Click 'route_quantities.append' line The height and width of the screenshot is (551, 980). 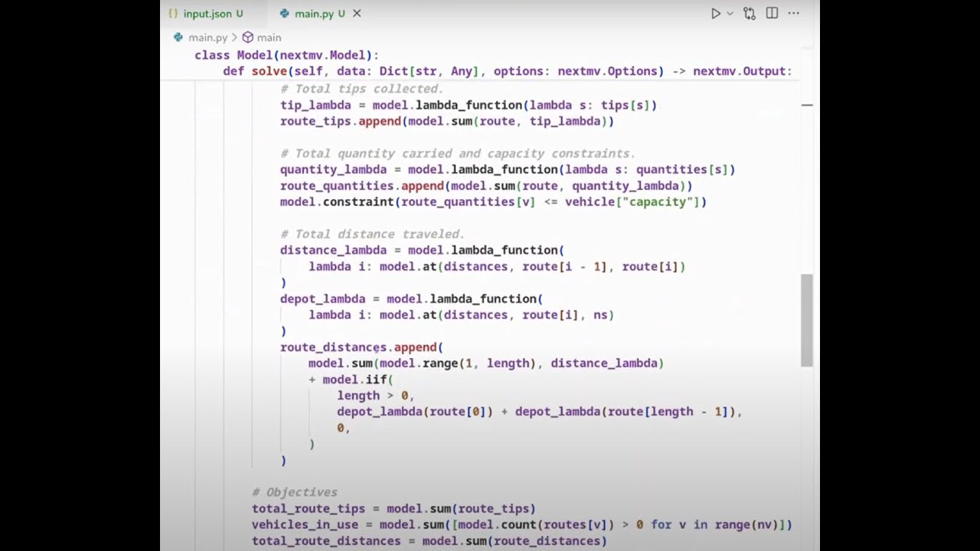click(x=486, y=186)
